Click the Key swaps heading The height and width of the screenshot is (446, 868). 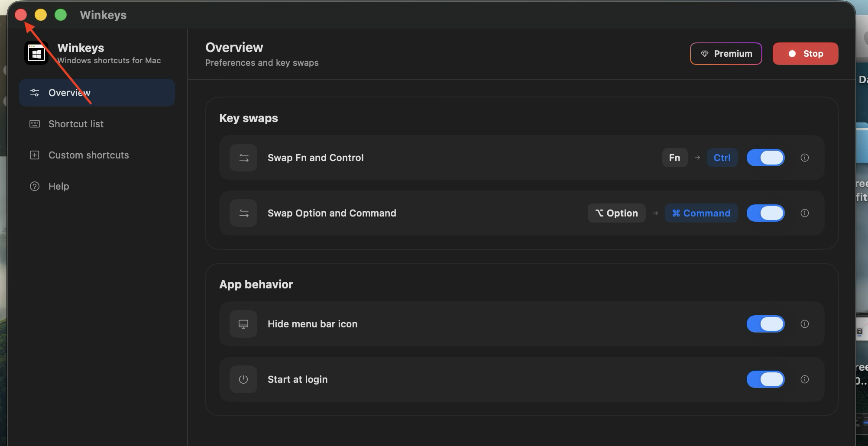(x=249, y=118)
